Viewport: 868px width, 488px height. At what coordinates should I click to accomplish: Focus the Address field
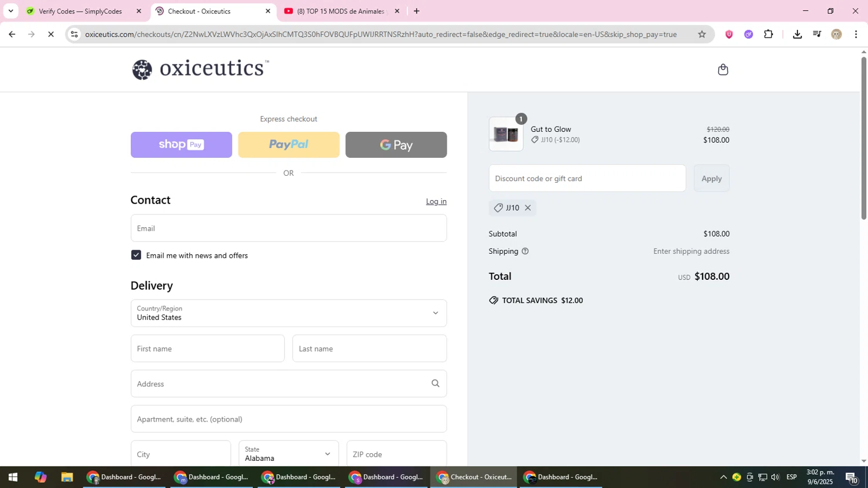pos(289,383)
